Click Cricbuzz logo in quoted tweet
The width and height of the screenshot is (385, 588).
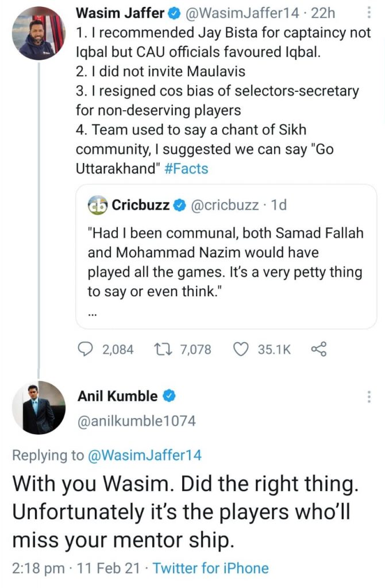(x=98, y=205)
